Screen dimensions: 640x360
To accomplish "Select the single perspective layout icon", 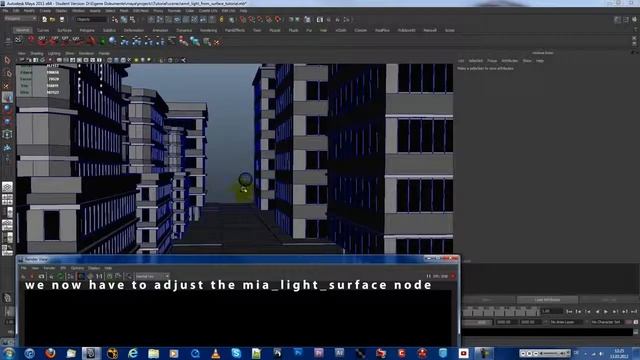I will (x=7, y=187).
